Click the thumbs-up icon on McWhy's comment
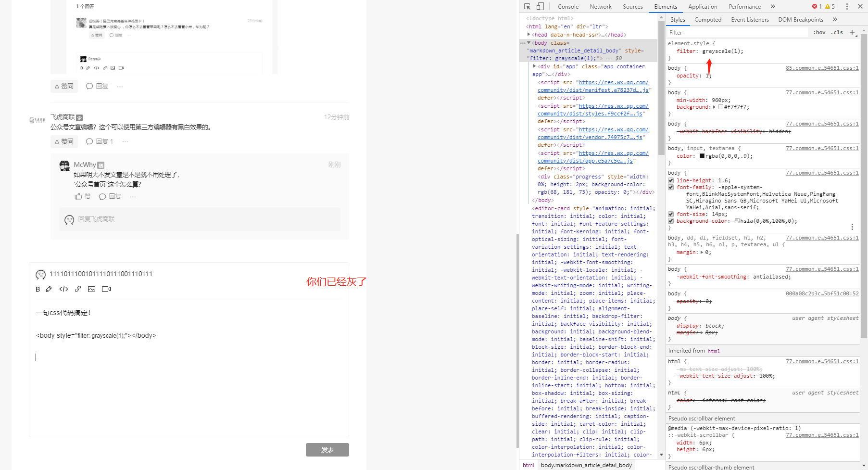This screenshot has width=868, height=470. (x=78, y=196)
